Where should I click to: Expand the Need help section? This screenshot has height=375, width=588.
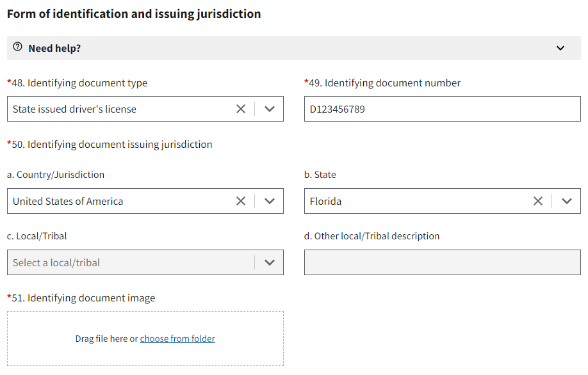tap(560, 47)
